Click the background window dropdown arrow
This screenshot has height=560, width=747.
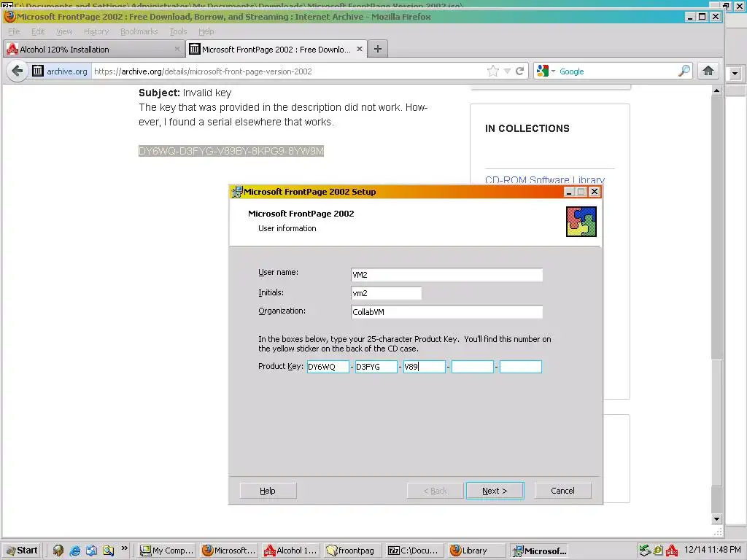[x=735, y=74]
